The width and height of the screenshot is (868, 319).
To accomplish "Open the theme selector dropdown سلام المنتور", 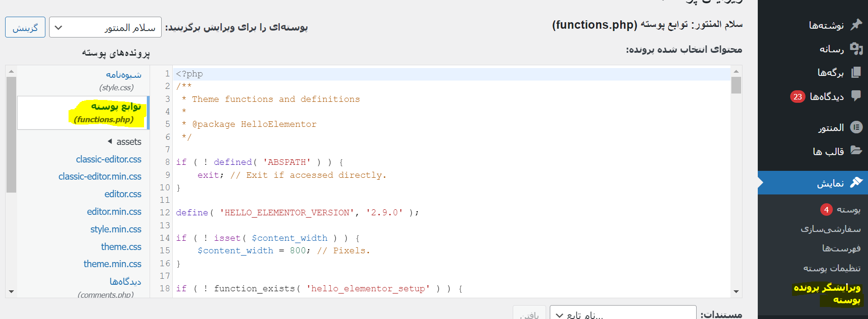I will (105, 27).
